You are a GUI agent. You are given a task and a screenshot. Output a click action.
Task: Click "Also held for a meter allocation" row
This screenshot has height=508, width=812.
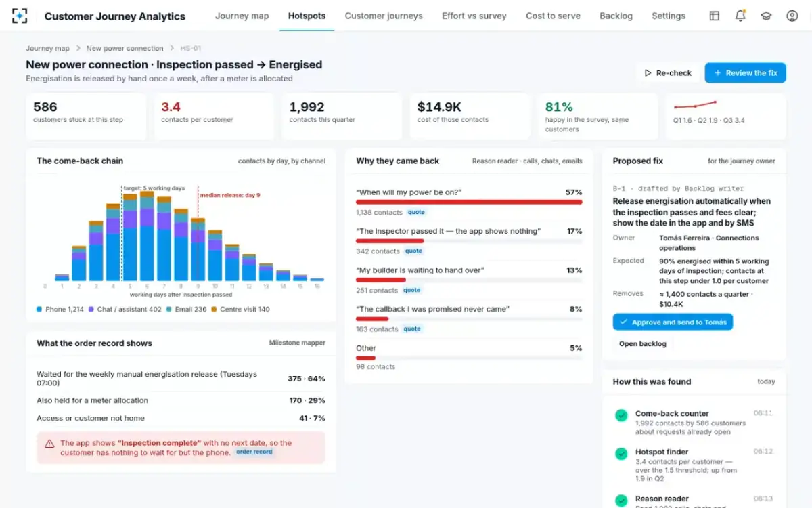pyautogui.click(x=181, y=400)
